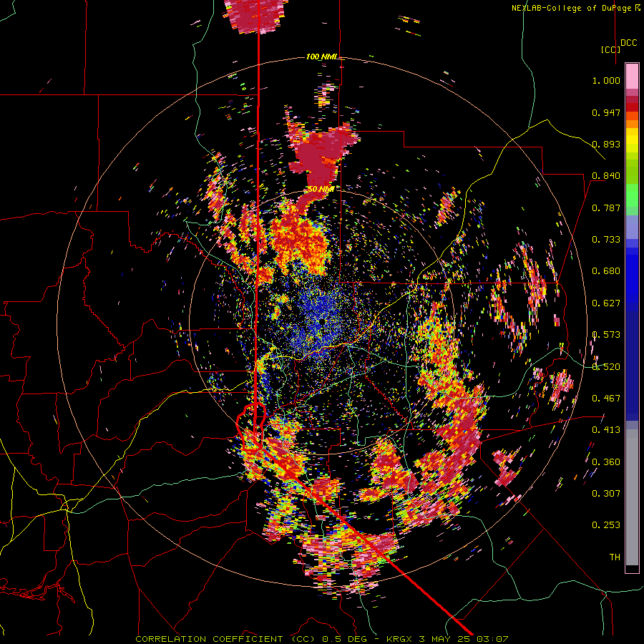Select the 0.893 scale value
The image size is (644, 644).
point(606,144)
